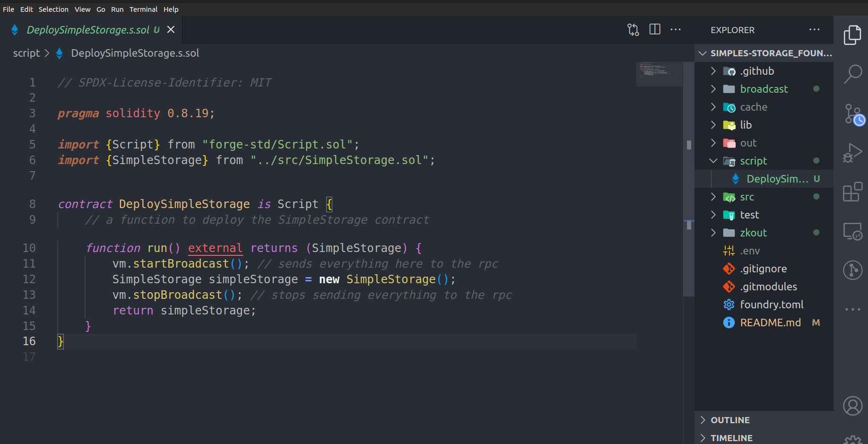
Task: Click the README.md info file icon
Action: tap(729, 322)
